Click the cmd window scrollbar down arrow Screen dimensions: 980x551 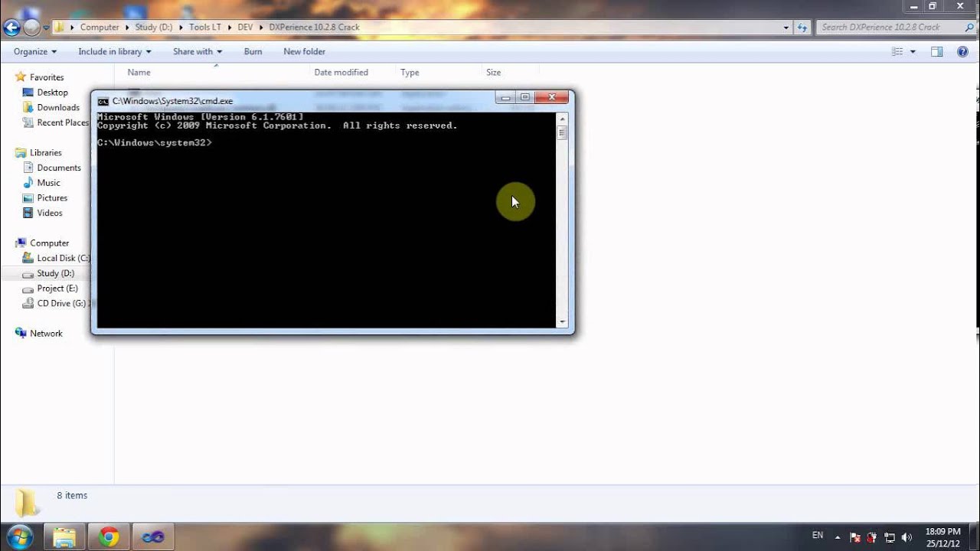coord(562,322)
